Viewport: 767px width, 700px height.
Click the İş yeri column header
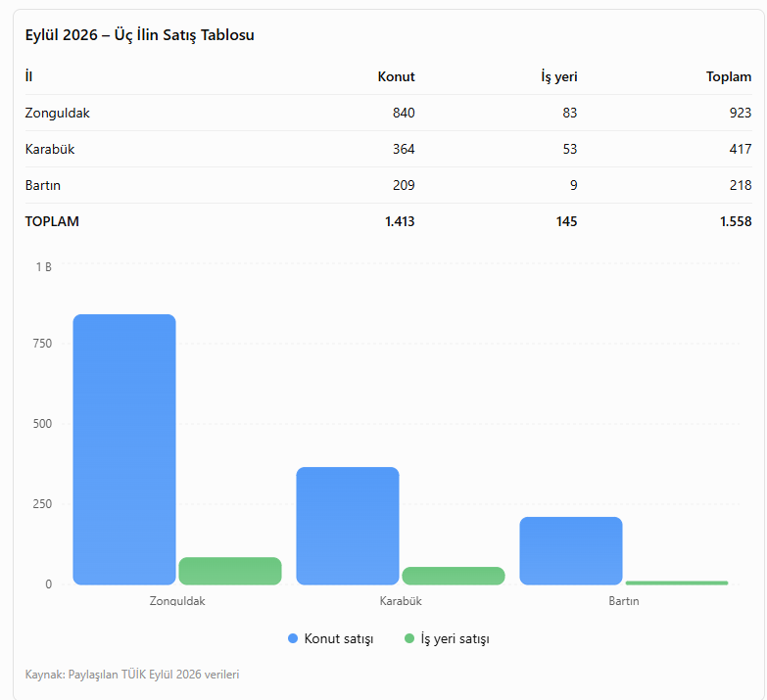558,76
